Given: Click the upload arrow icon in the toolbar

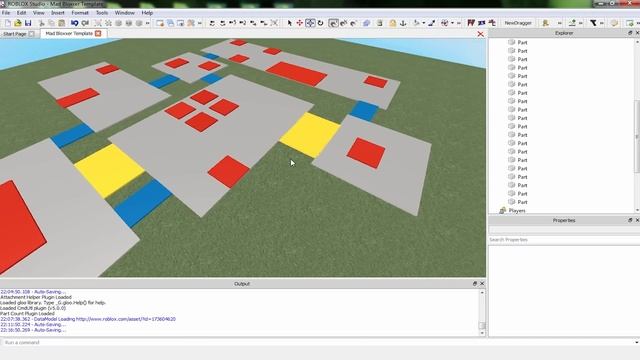Looking at the screenshot, I should coord(573,23).
